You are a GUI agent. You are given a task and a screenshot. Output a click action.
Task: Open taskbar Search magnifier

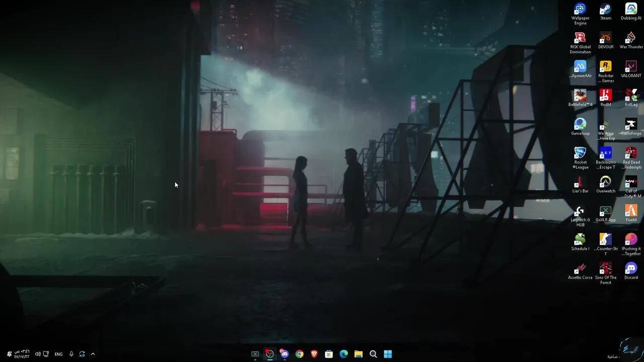click(373, 354)
